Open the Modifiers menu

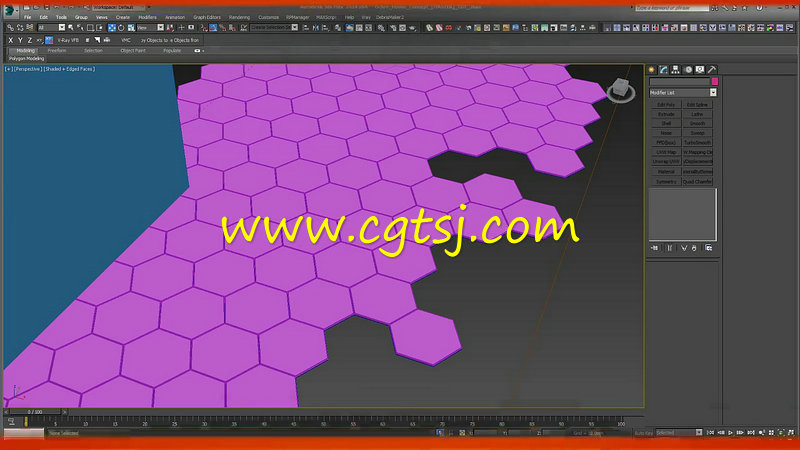coord(147,17)
